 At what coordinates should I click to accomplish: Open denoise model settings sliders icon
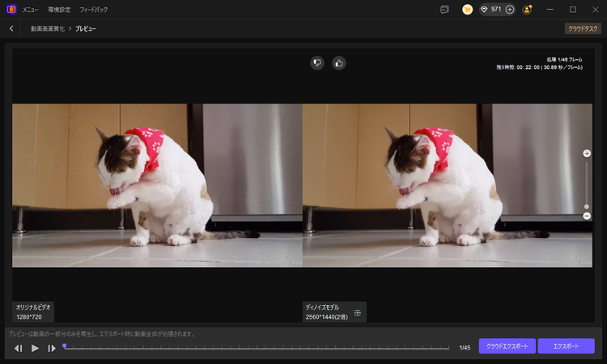pos(358,312)
